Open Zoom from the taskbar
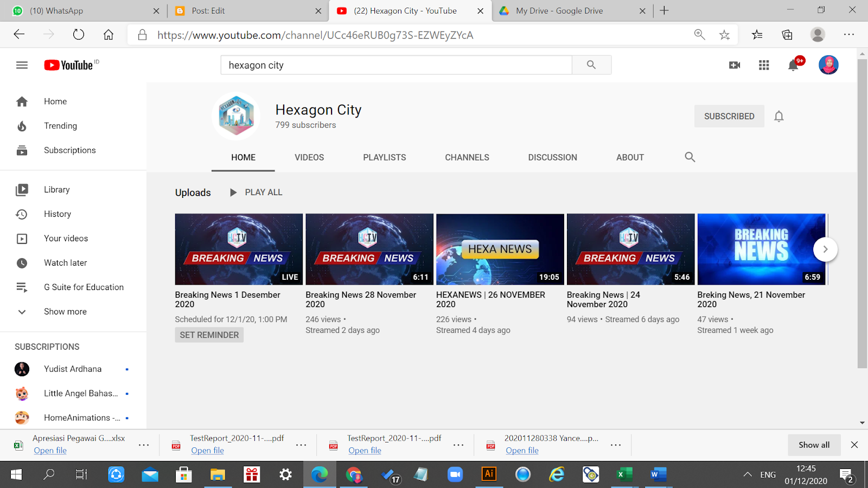The width and height of the screenshot is (868, 488). click(455, 474)
